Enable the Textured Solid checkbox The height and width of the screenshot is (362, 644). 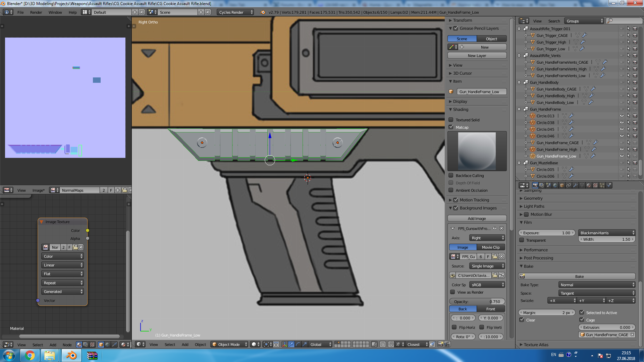point(451,120)
